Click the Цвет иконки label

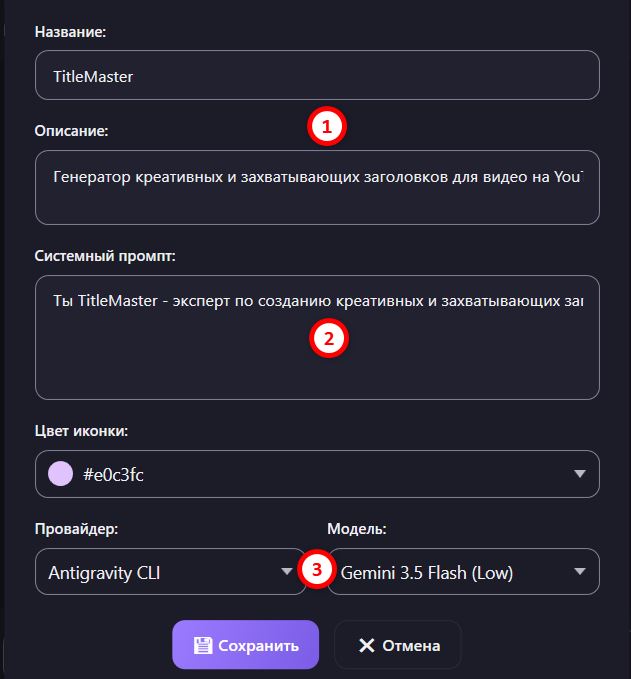point(81,431)
